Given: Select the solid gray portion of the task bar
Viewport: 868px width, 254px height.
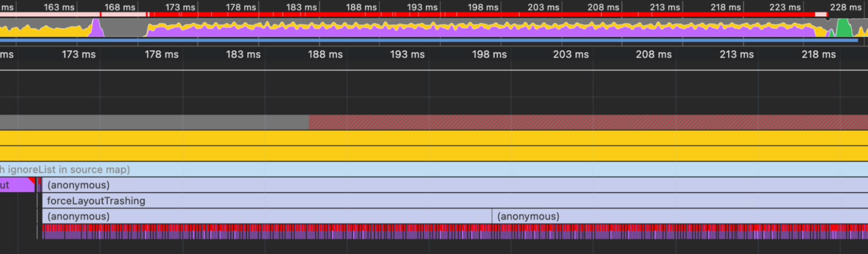Looking at the screenshot, I should pos(153,122).
